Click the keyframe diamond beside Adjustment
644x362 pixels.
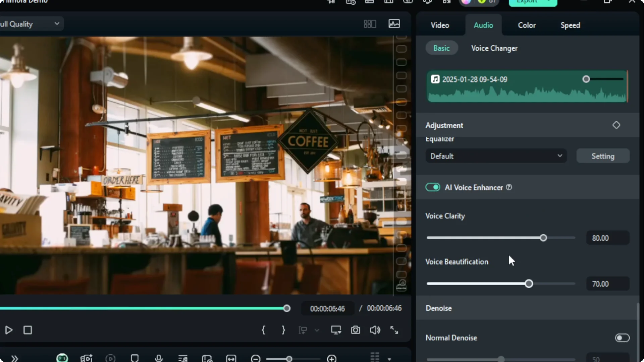click(616, 125)
